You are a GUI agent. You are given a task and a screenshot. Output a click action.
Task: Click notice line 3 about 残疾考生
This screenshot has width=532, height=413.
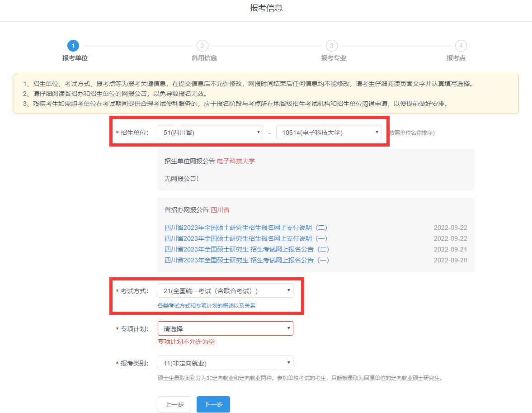tap(236, 104)
